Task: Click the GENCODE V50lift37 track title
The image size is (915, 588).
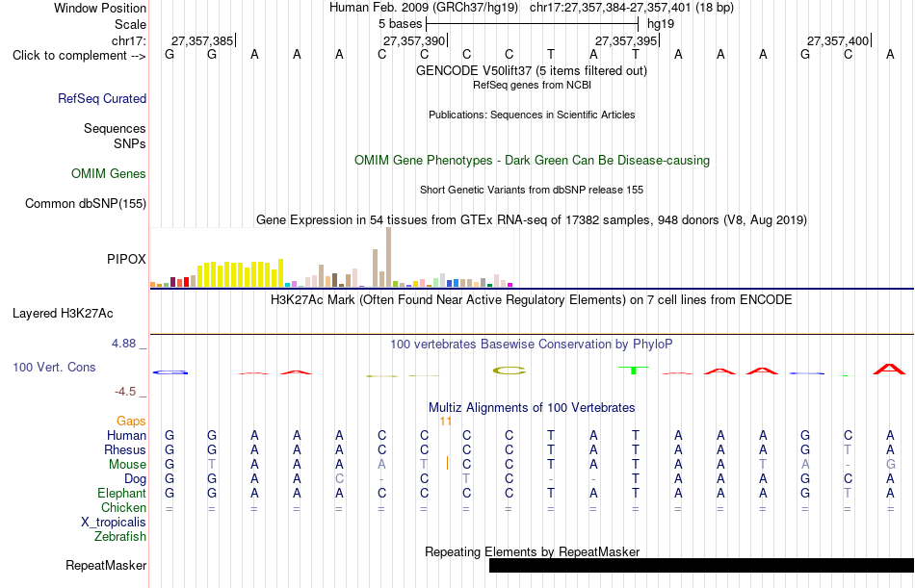Action: click(x=532, y=70)
